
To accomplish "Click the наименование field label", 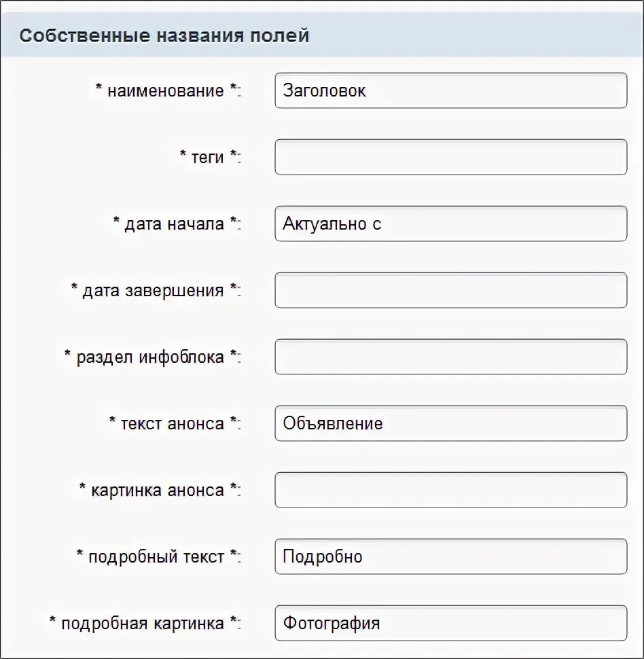I will tap(166, 91).
